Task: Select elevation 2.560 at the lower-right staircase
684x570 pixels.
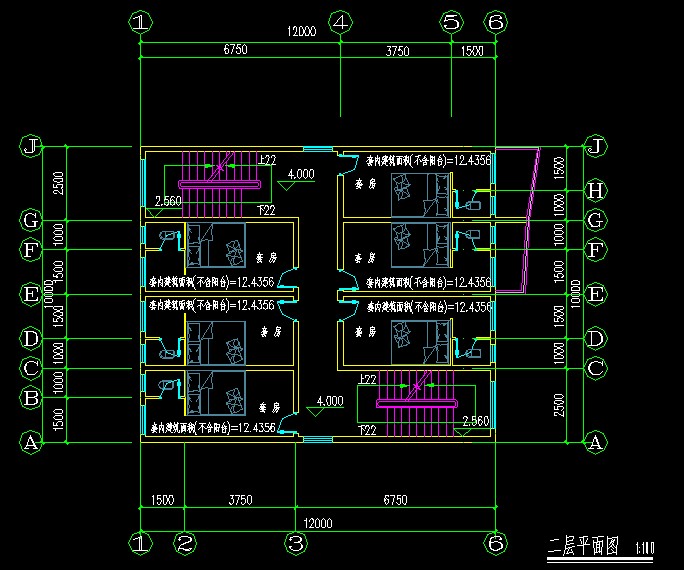Action: click(x=476, y=421)
